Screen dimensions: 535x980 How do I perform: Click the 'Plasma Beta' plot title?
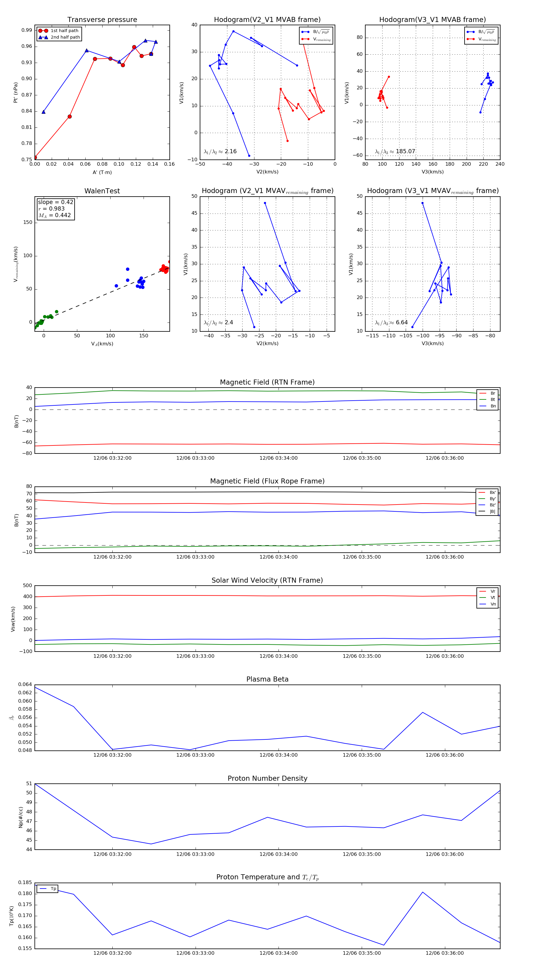(267, 679)
